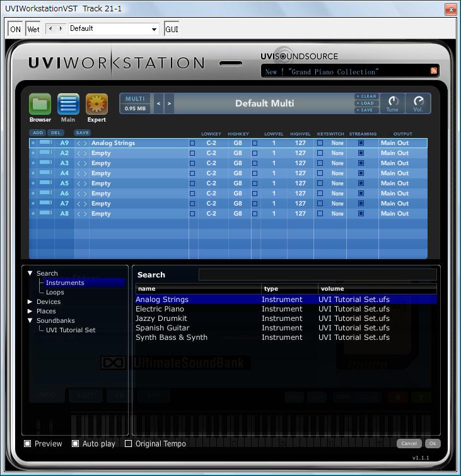Click the level meter icon on A6 row
Screen dimensions: 461x476
(45, 192)
